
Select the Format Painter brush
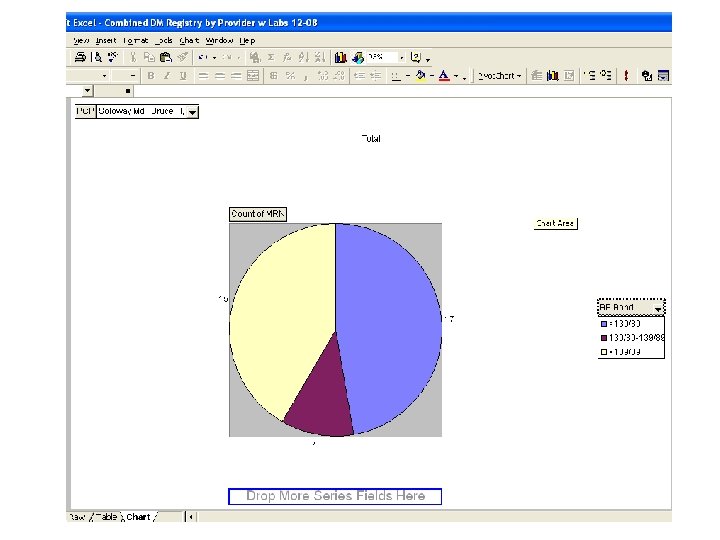pyautogui.click(x=183, y=57)
